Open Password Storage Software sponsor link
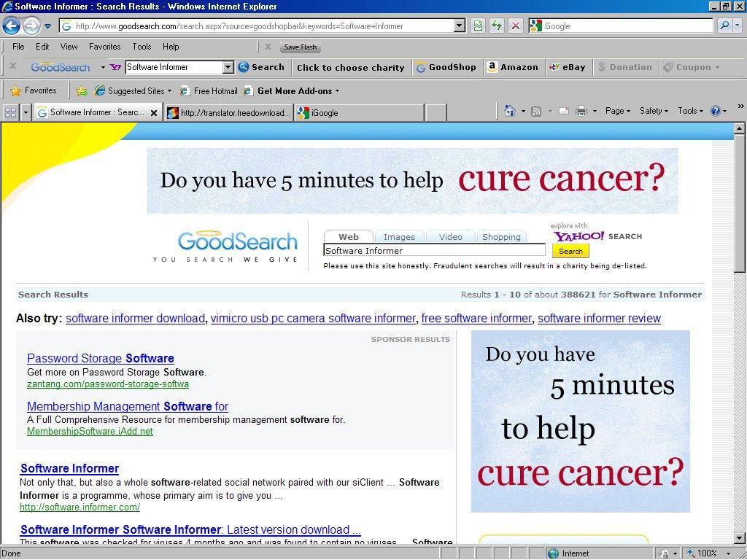Screen dimensions: 747x560 pyautogui.click(x=101, y=358)
